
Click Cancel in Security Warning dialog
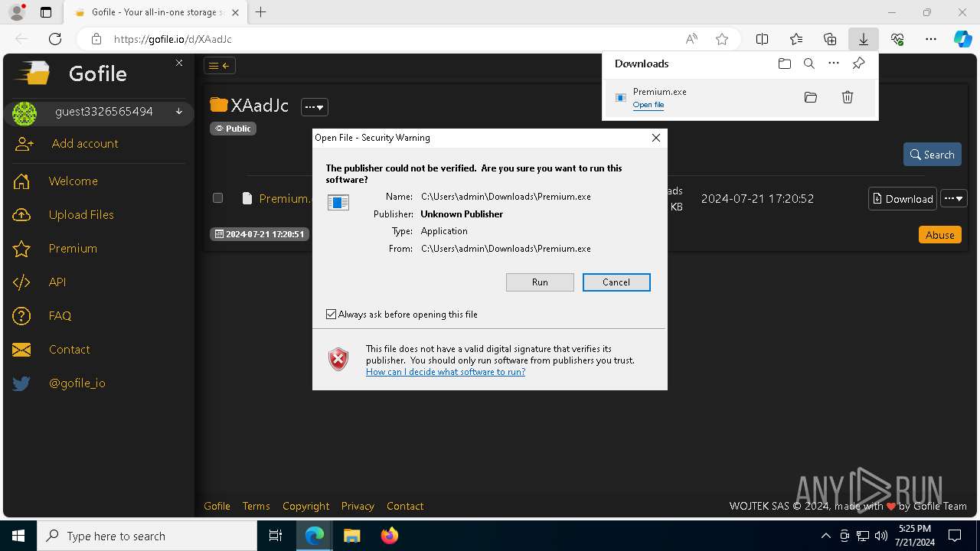point(616,282)
